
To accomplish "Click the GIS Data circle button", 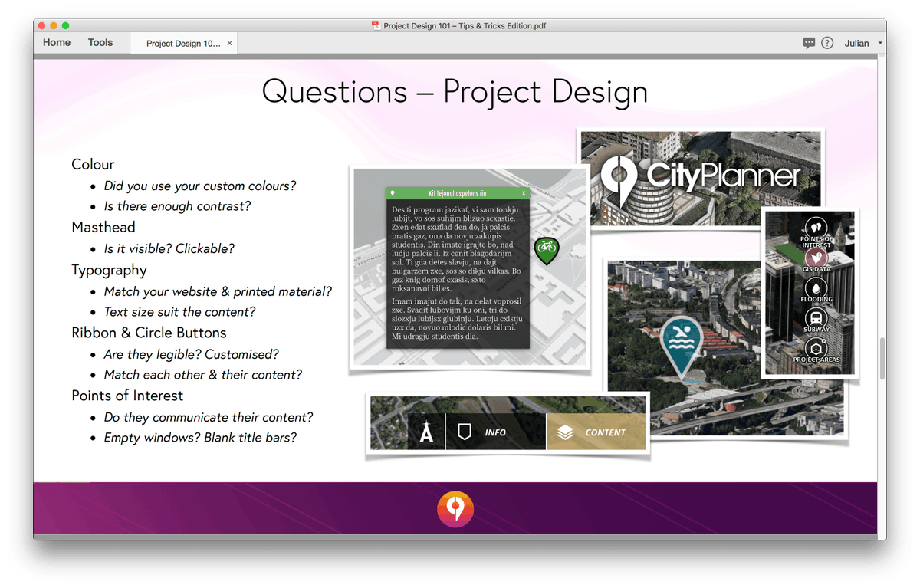I will (816, 258).
